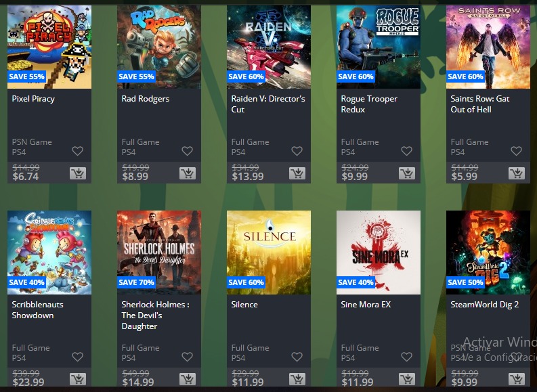Open the Sherlock Holmes cover art thumbnail
Viewport: 537px width, 392px height.
click(159, 253)
